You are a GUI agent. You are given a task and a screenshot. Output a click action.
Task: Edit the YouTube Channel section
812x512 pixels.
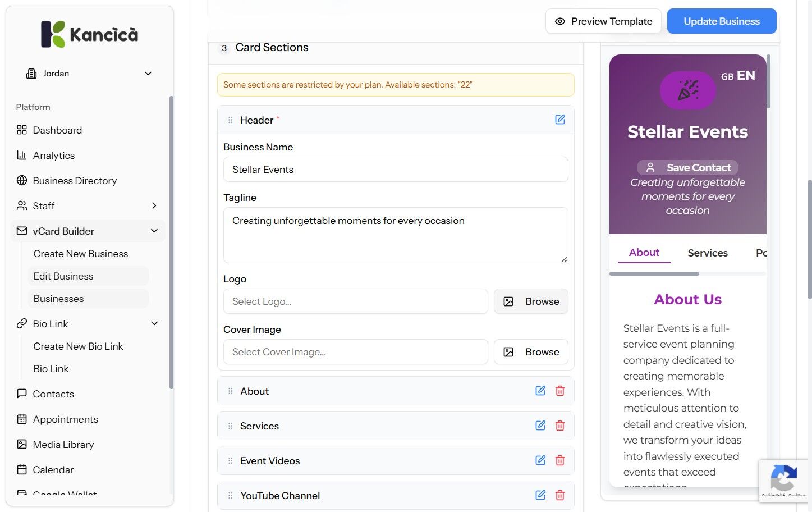point(540,495)
